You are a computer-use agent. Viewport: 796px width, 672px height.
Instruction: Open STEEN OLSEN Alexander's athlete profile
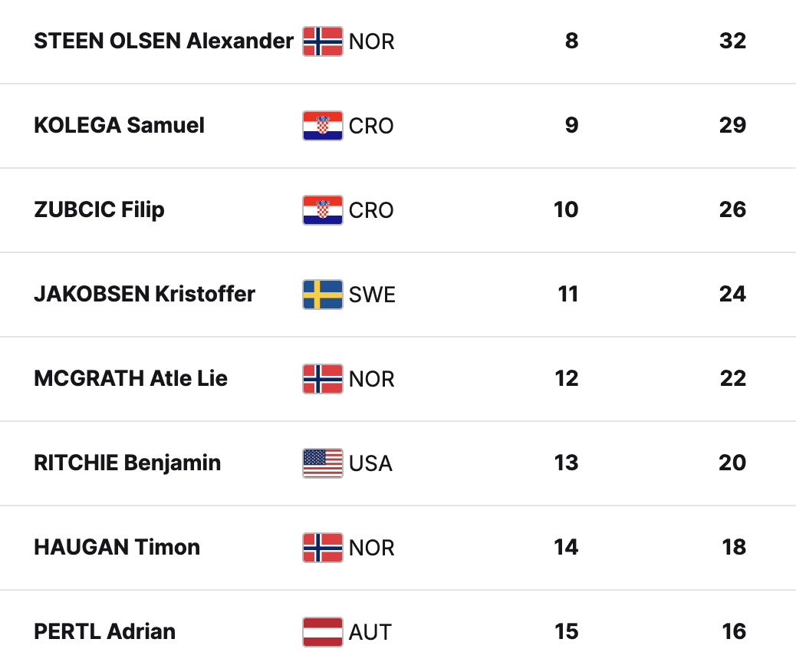(x=163, y=41)
